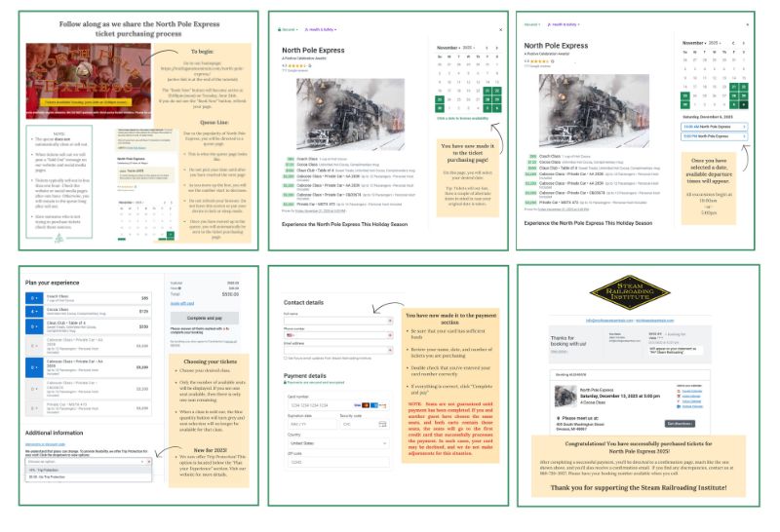Open Coach Class quantity selector
This screenshot has width=780, height=532.
coord(34,298)
